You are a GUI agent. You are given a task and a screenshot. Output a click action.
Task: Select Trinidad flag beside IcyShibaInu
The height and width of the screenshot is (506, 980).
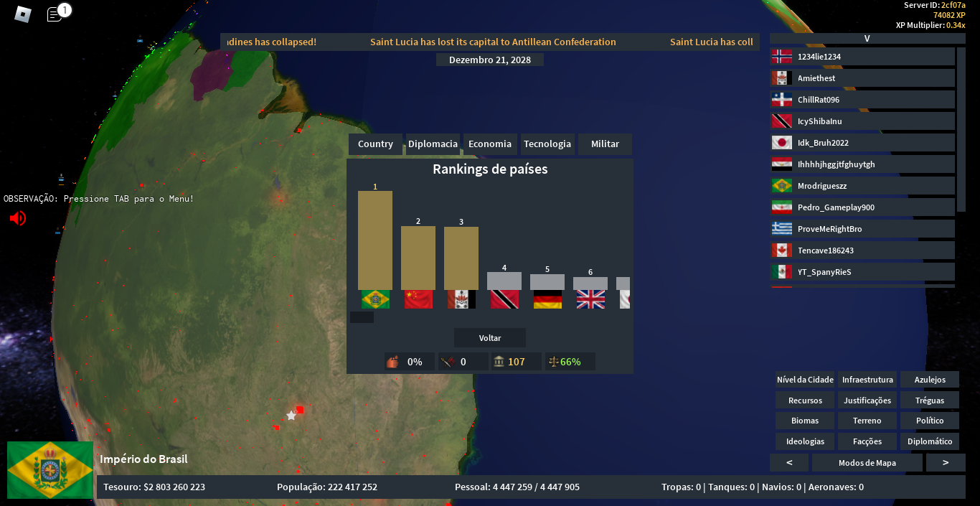click(781, 121)
